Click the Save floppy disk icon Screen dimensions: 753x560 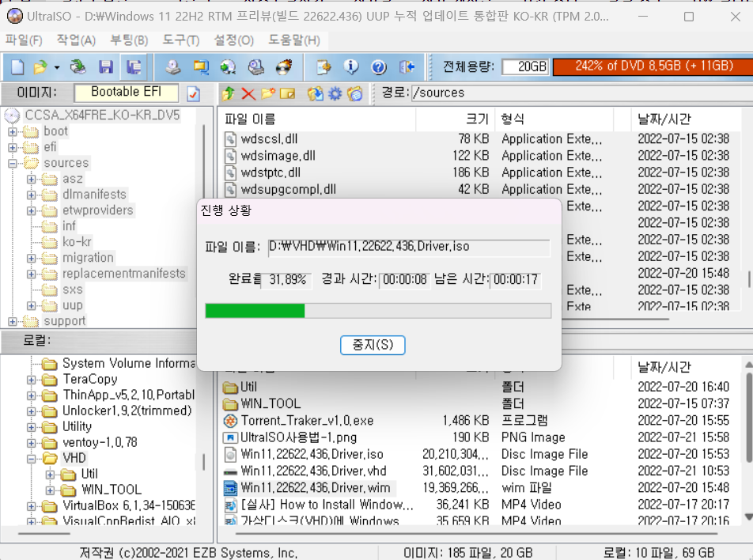(x=106, y=67)
